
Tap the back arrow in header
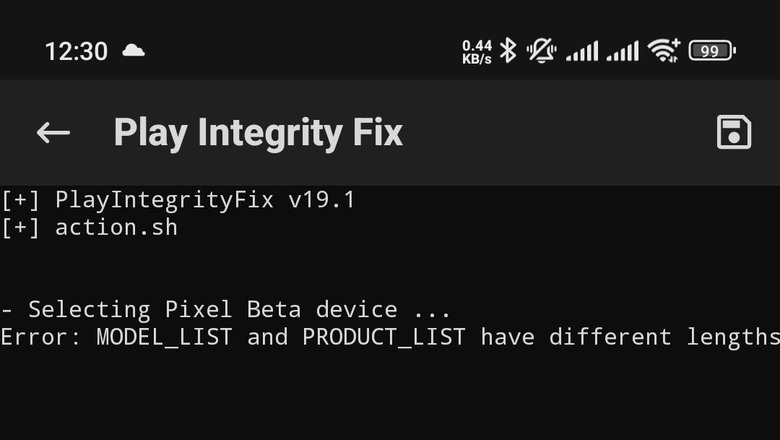(53, 132)
